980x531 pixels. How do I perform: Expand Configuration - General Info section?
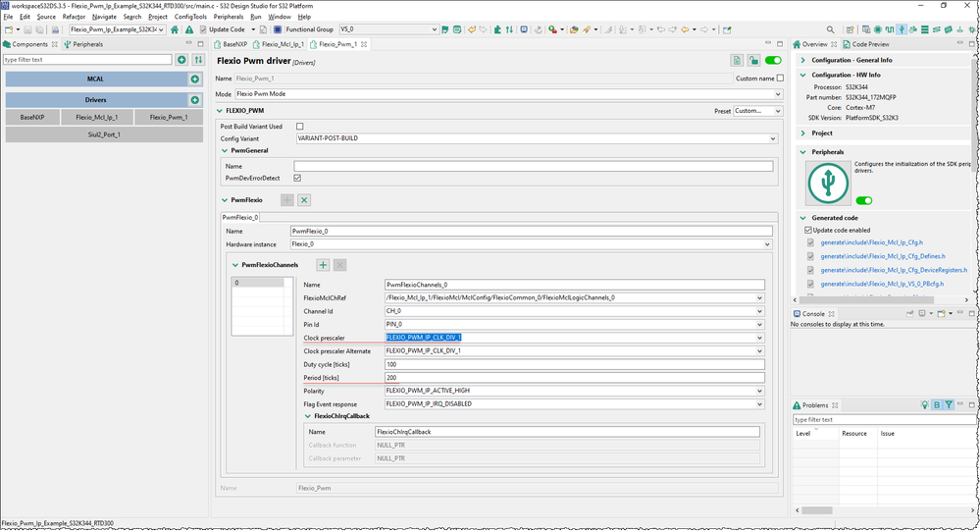click(803, 60)
